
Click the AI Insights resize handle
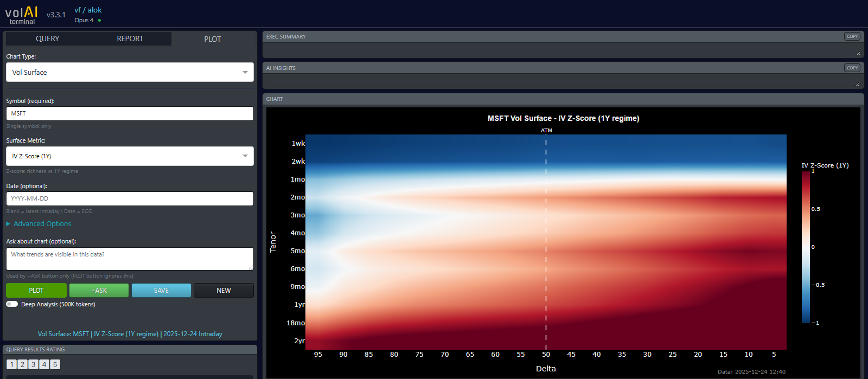click(858, 84)
